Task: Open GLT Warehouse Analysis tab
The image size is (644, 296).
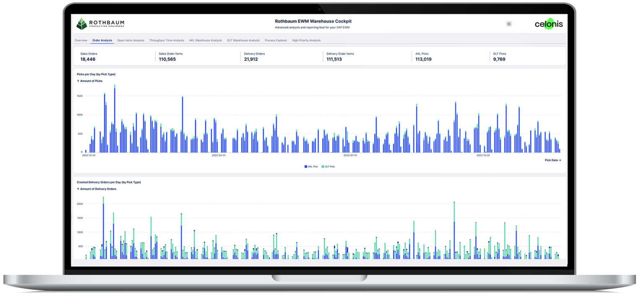Action: pos(243,40)
